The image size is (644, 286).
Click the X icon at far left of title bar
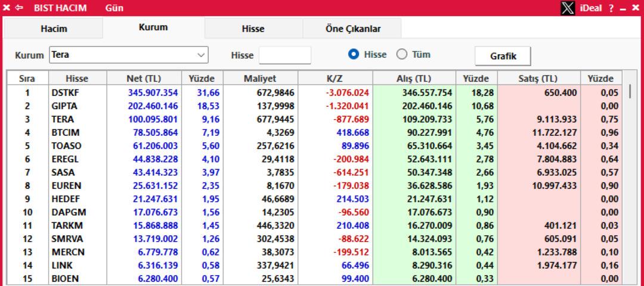tap(7, 8)
